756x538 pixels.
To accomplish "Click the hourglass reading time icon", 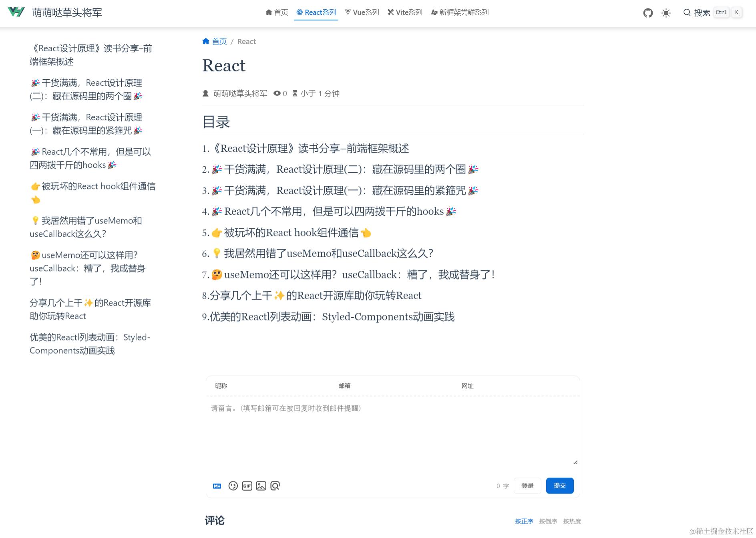I will point(295,93).
